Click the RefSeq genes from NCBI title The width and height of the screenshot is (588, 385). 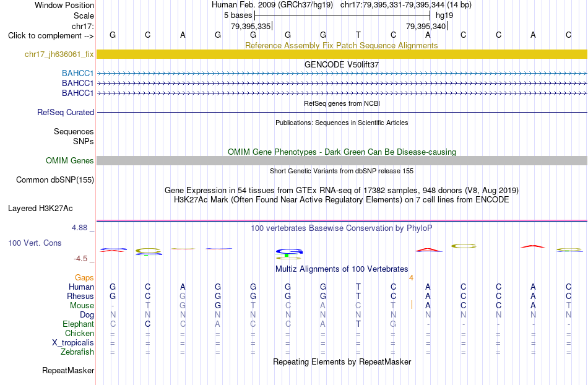342,103
